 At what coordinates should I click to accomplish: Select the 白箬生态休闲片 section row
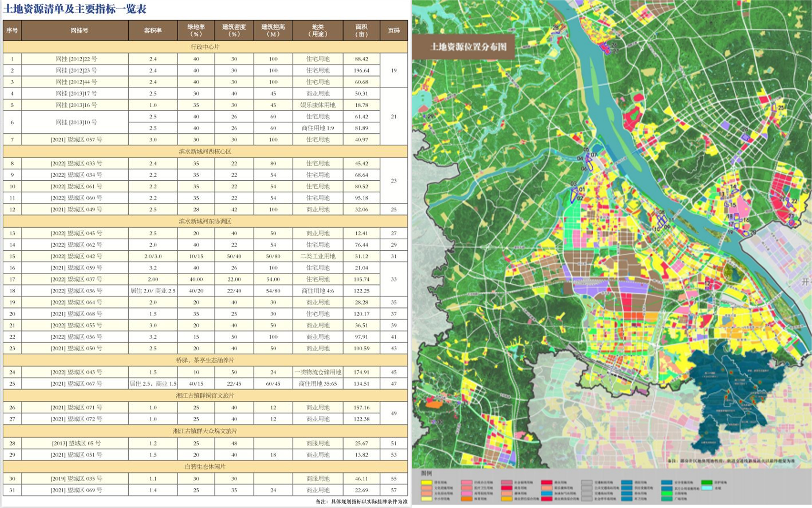(205, 466)
